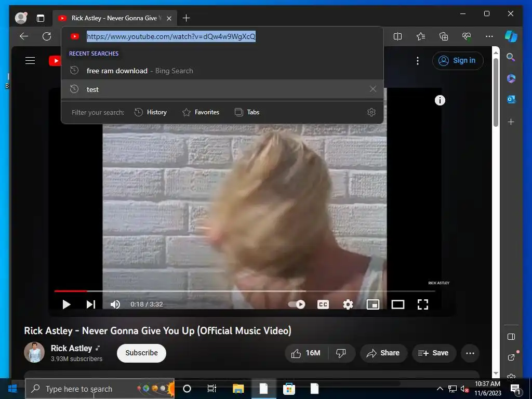The width and height of the screenshot is (532, 399).
Task: Open muted volume tray icon
Action: pyautogui.click(x=464, y=389)
